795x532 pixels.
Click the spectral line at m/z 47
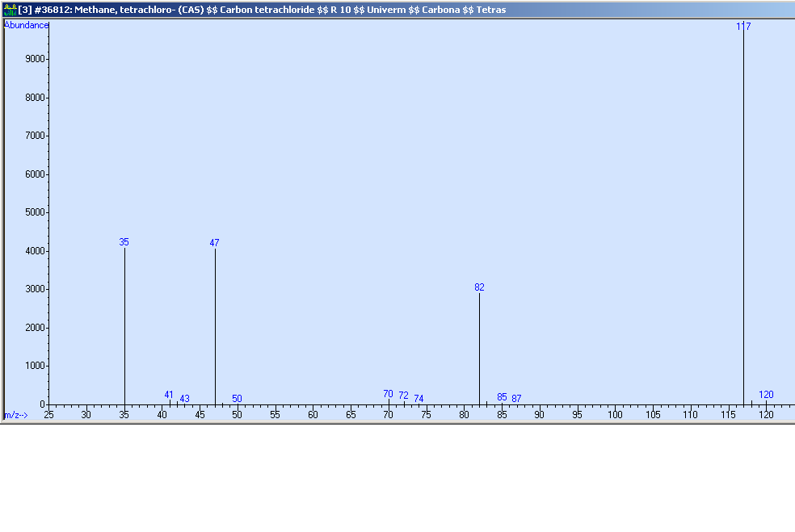click(215, 327)
